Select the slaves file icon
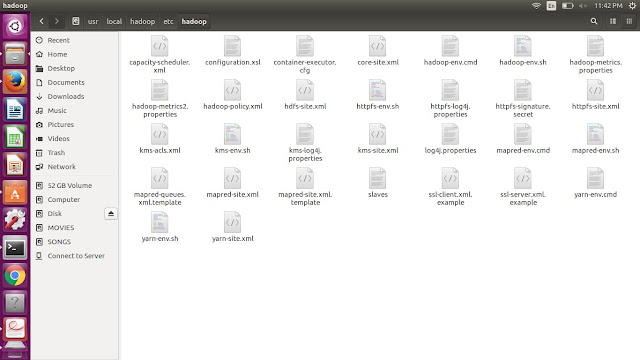Image resolution: width=640 pixels, height=360 pixels. click(378, 178)
